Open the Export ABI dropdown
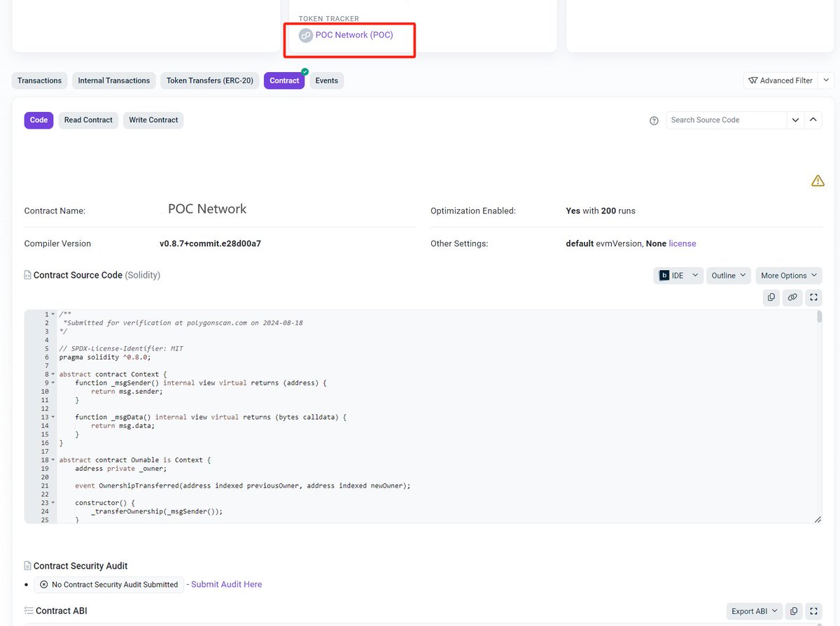The image size is (840, 626). point(754,611)
